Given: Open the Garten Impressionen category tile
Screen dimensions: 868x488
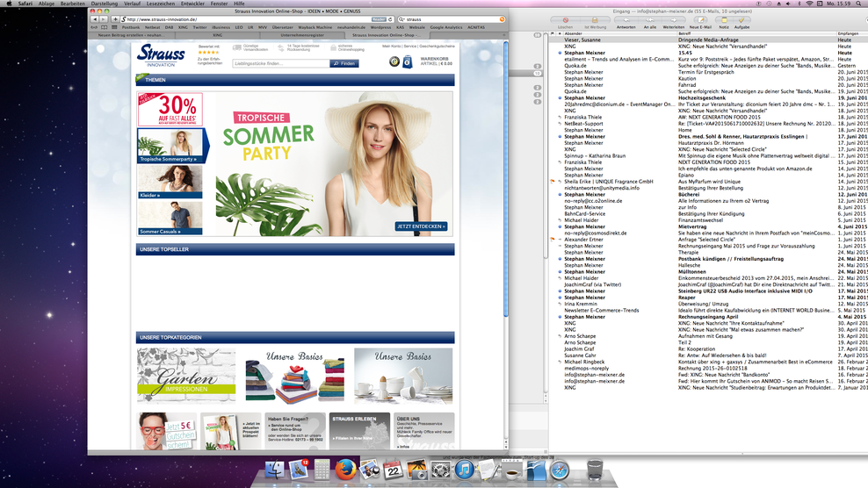Looking at the screenshot, I should point(186,375).
